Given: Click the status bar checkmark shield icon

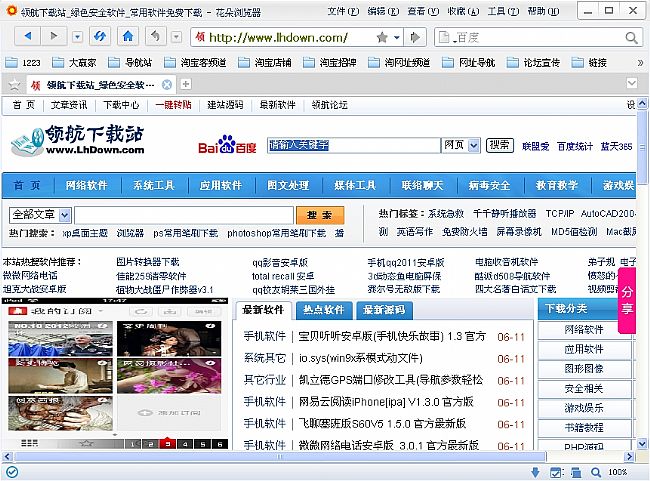Looking at the screenshot, I should [12, 472].
